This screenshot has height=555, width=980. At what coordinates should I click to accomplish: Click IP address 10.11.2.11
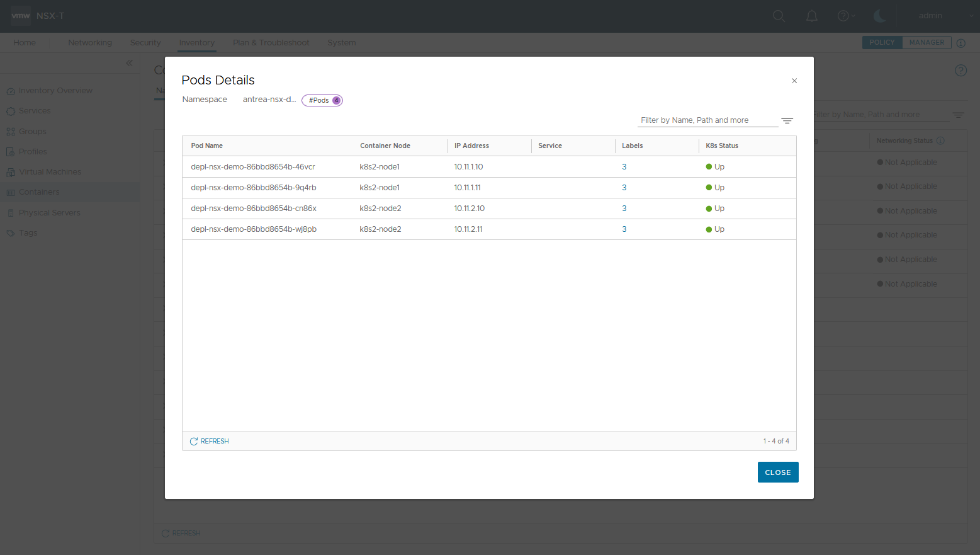coord(468,229)
